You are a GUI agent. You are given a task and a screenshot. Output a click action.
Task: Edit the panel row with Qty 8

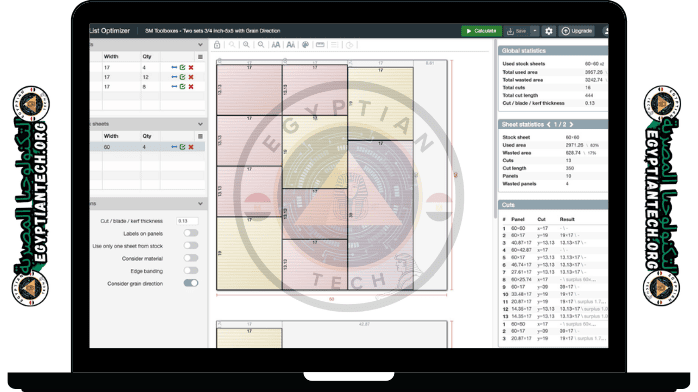pos(183,87)
